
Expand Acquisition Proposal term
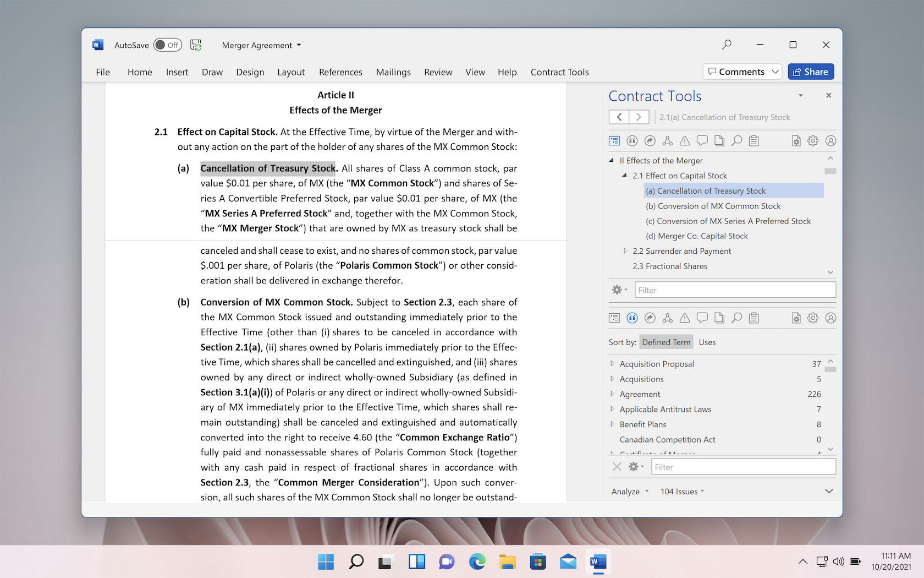612,364
